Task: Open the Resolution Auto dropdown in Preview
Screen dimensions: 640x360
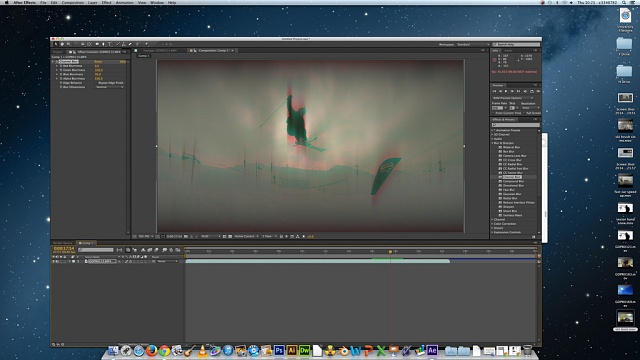Action: pyautogui.click(x=531, y=108)
